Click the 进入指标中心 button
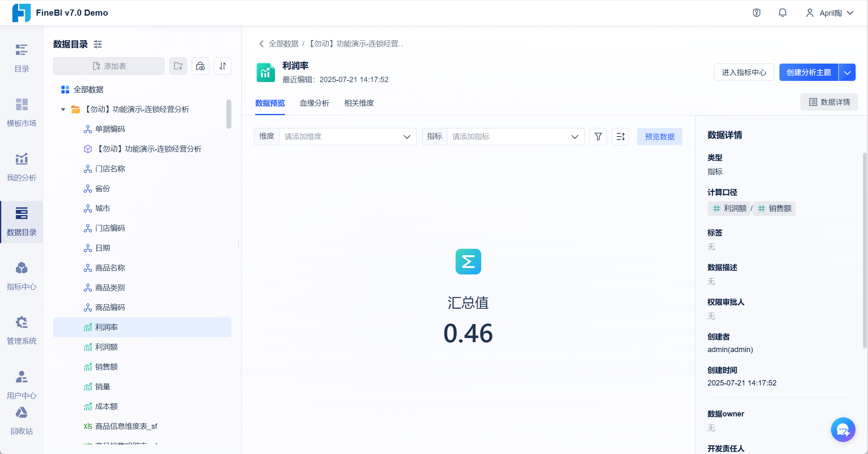 click(x=743, y=73)
